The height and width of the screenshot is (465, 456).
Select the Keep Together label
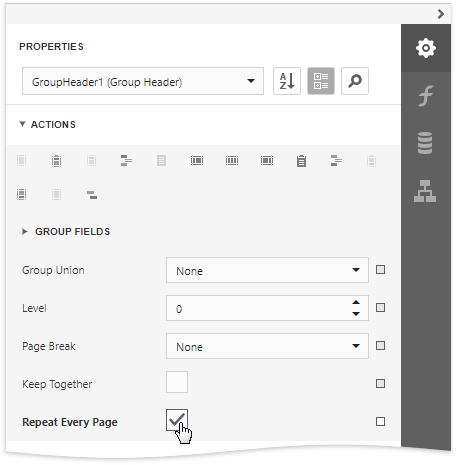click(x=57, y=384)
